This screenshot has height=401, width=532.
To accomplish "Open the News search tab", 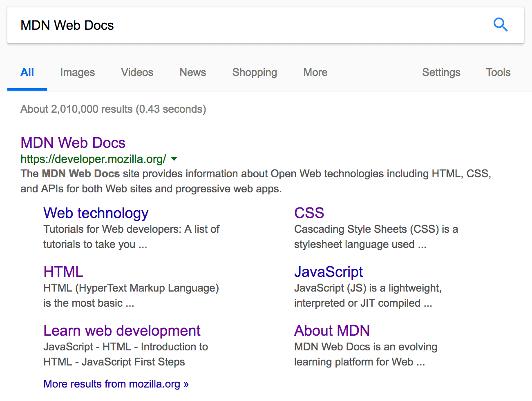I will tap(192, 72).
